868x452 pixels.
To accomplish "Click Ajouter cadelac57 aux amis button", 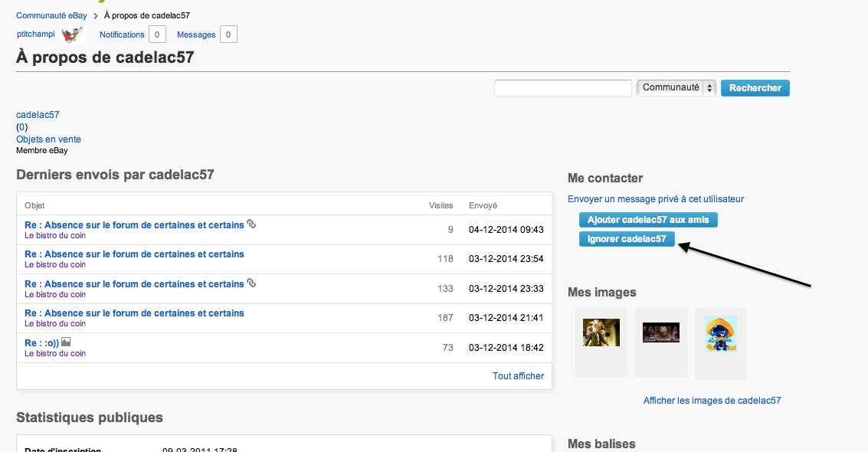I will pyautogui.click(x=648, y=220).
